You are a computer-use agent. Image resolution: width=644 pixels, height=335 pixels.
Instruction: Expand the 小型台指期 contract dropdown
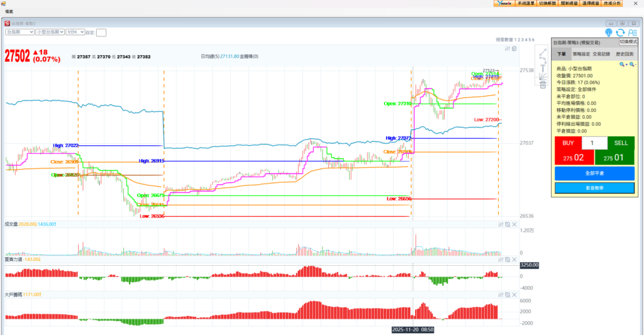click(50, 31)
